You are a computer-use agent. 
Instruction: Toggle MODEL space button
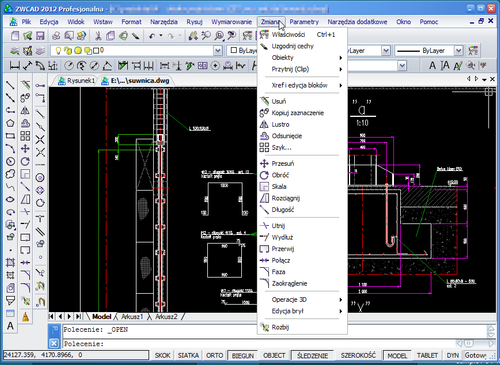(397, 356)
